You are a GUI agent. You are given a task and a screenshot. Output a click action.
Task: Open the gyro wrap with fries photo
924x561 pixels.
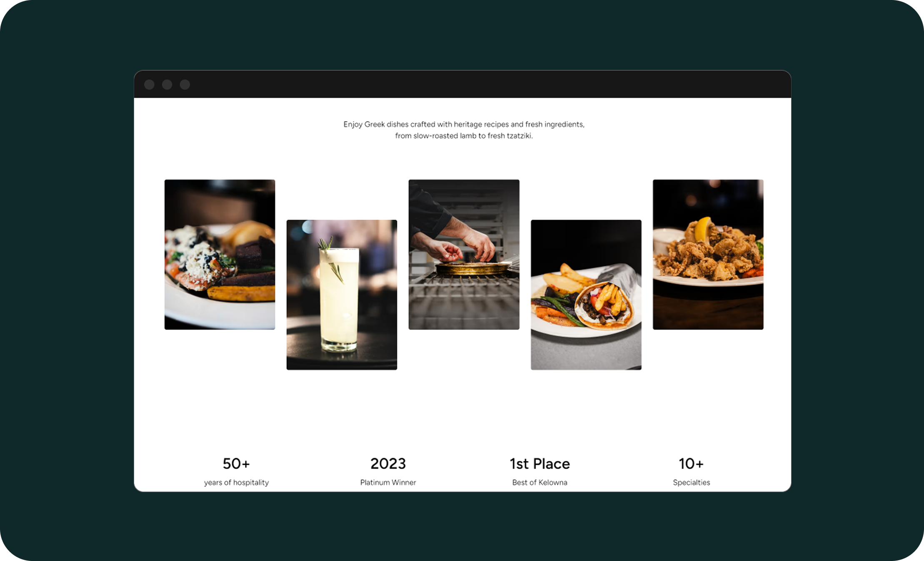pyautogui.click(x=586, y=295)
